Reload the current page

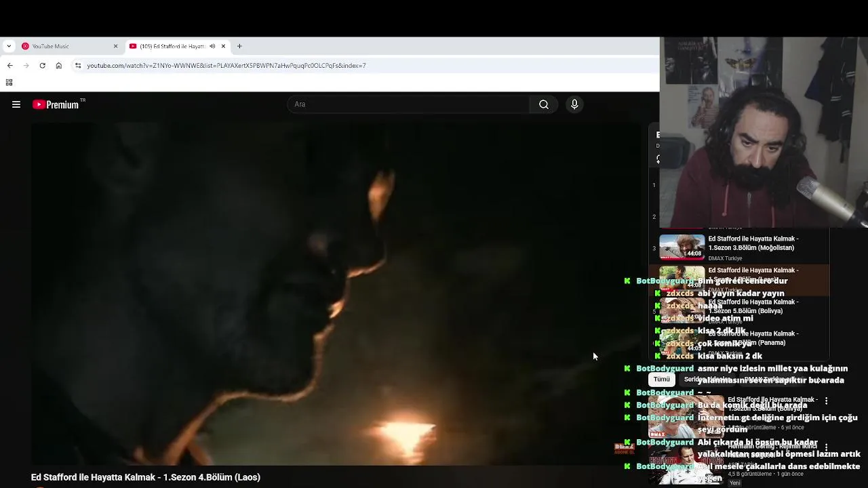click(43, 66)
